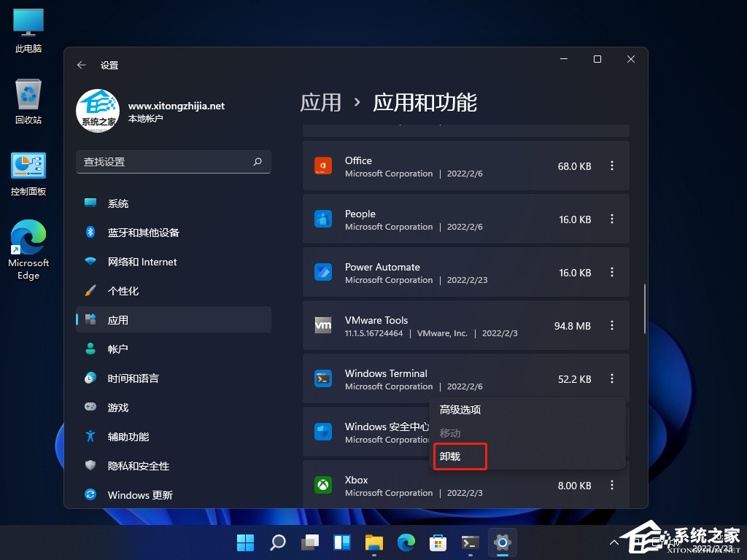The width and height of the screenshot is (747, 560).
Task: Expand hidden icons in the system tray
Action: [x=614, y=542]
